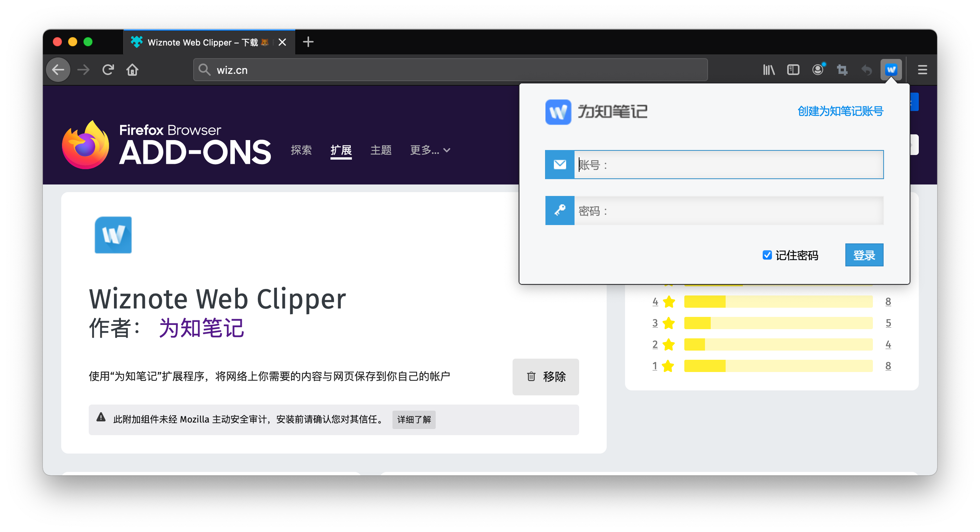Open a new tab with plus button
Screen dimensions: 980x532
pos(308,42)
